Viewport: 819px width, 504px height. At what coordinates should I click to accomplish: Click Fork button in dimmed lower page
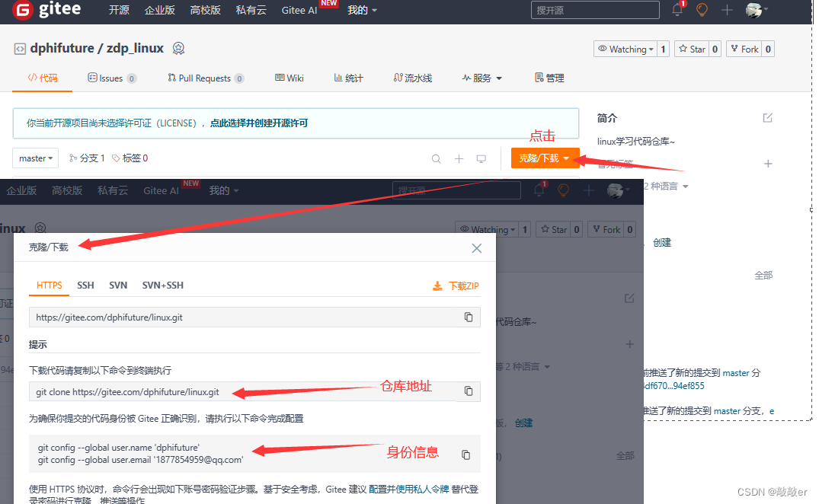tap(606, 230)
